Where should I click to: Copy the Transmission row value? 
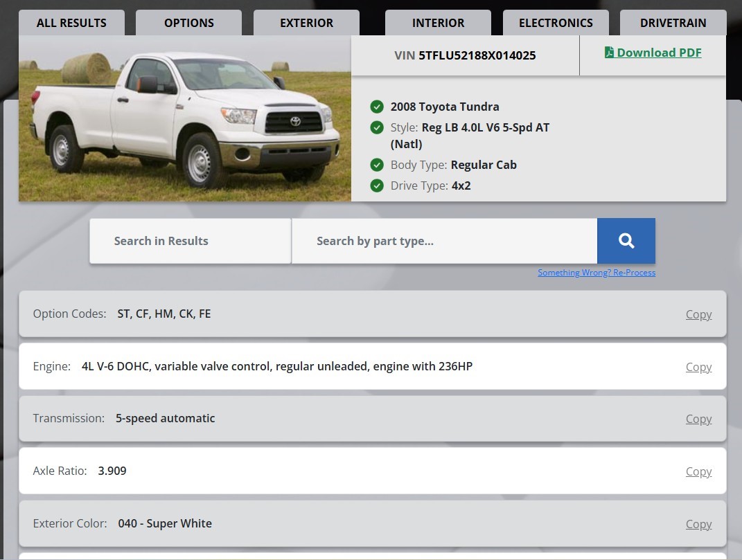(x=698, y=419)
